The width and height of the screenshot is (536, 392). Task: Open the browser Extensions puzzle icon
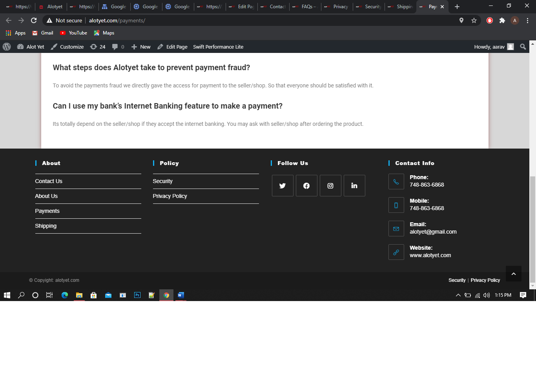pyautogui.click(x=502, y=20)
